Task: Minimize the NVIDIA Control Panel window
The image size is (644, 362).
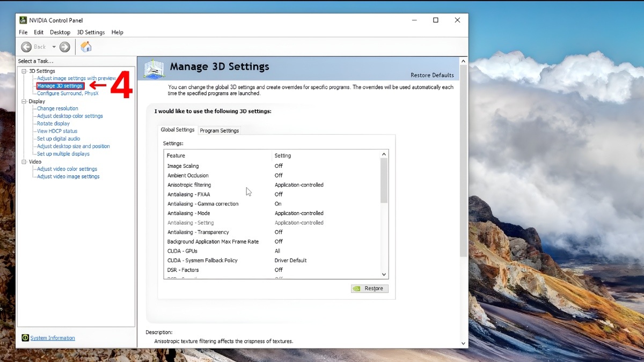Action: (x=414, y=20)
